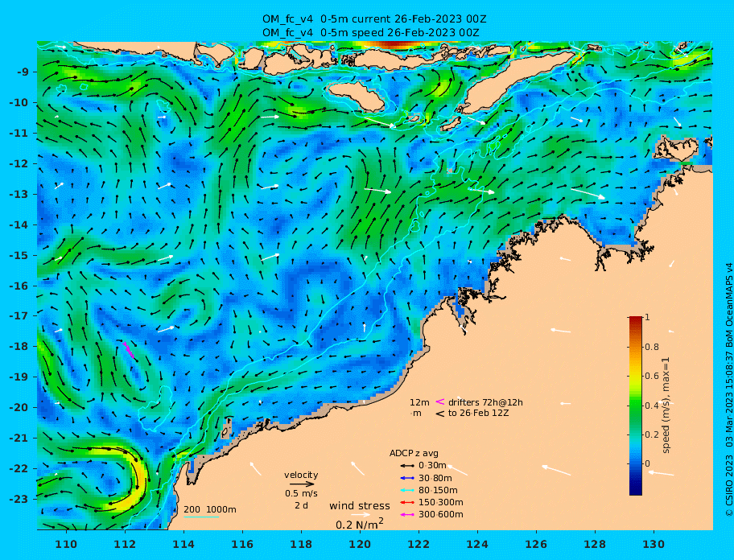Screen dimensions: 734x560
Task: Click the '80-150m' depth label
Action: 438,490
